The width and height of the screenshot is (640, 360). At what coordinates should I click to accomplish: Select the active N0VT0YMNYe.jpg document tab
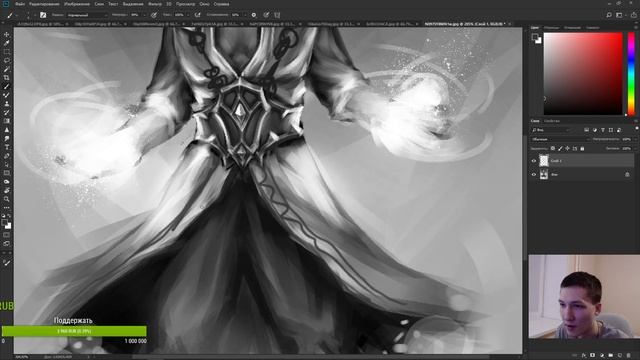tap(464, 24)
